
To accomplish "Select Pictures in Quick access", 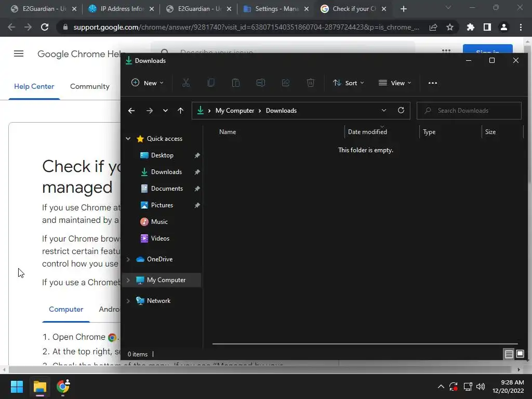I will (x=162, y=205).
